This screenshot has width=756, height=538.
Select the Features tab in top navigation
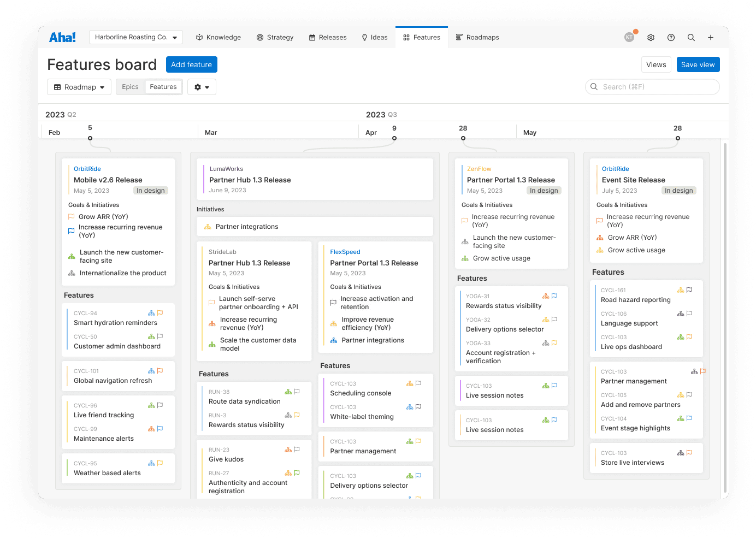point(422,38)
